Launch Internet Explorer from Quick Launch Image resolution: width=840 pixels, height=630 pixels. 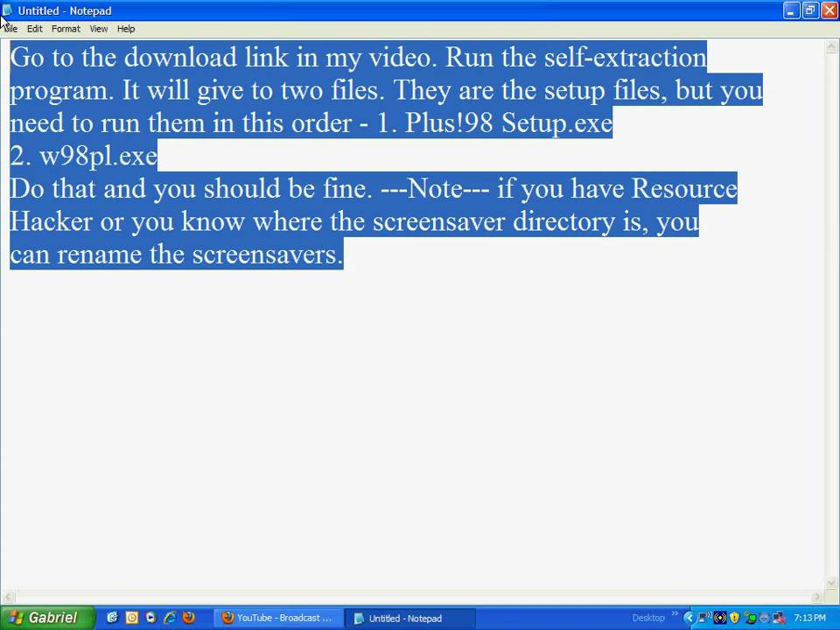click(x=171, y=618)
